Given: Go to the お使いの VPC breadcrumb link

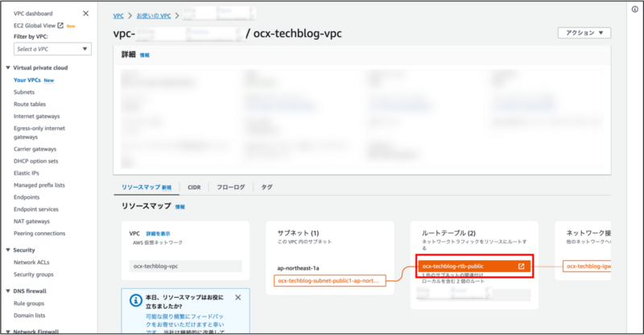Looking at the screenshot, I should click(154, 15).
